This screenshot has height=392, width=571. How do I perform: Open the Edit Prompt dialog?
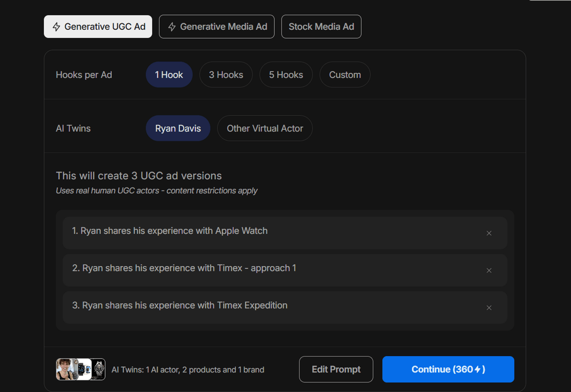[336, 369]
